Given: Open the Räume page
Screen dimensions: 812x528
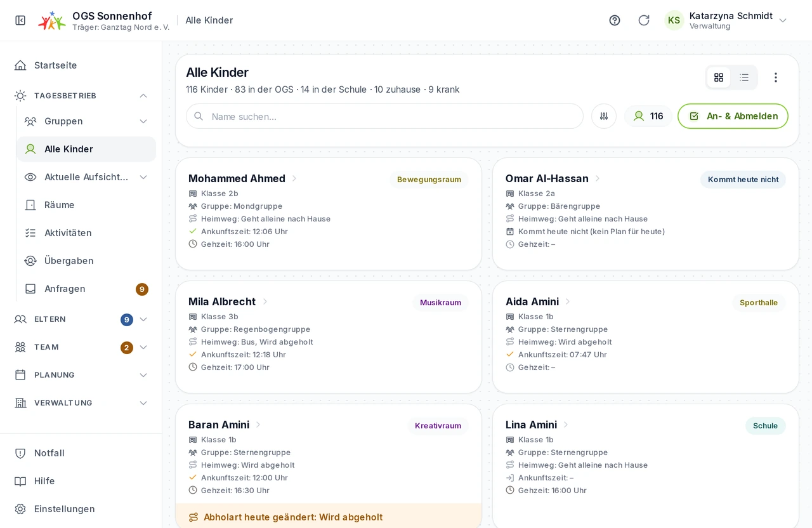Looking at the screenshot, I should click(86, 205).
